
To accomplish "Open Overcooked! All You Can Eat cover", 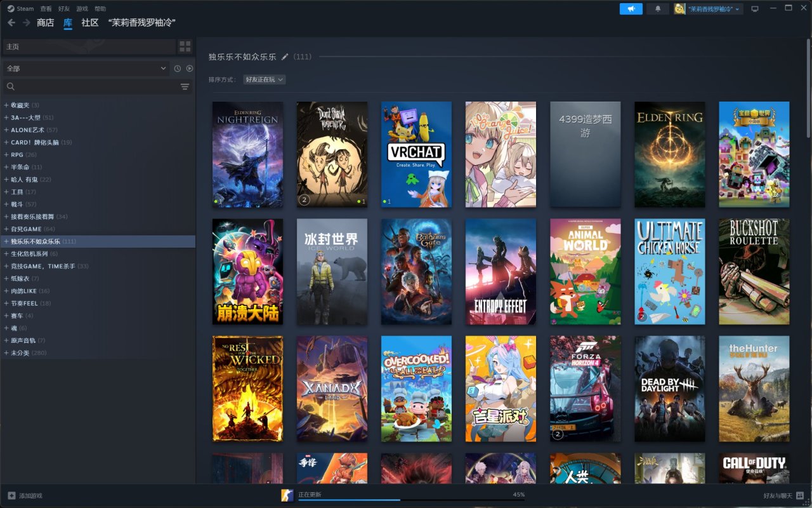I will tap(416, 389).
